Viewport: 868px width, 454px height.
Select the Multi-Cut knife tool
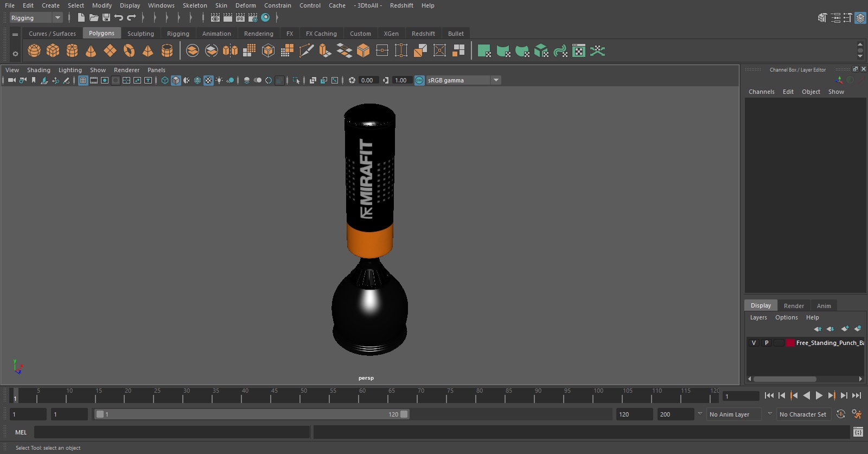pos(307,51)
